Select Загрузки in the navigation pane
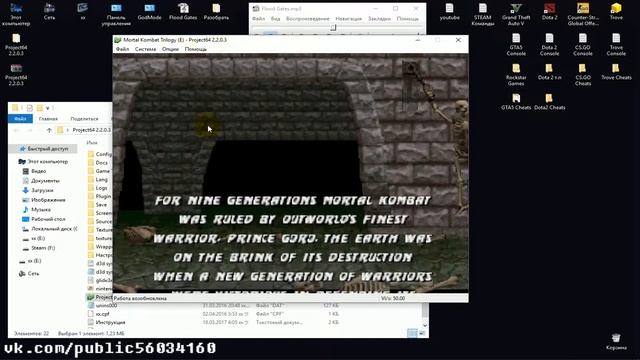 point(42,190)
